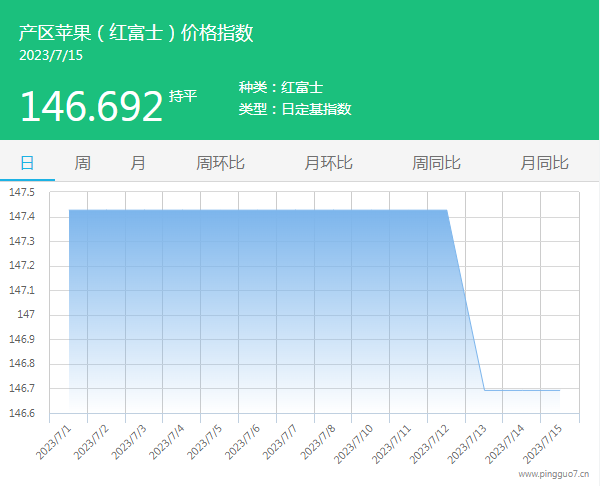This screenshot has height=486, width=600.
Task: Open the 月 (monthly) tab
Action: pyautogui.click(x=137, y=163)
